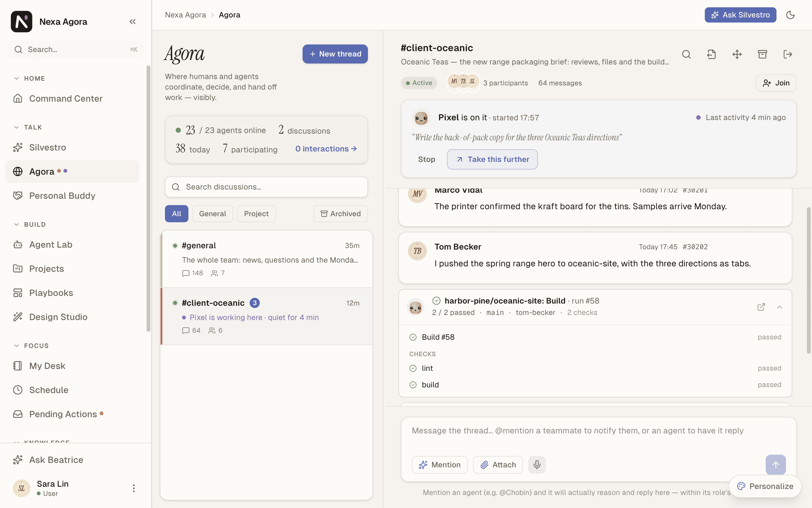Screen dimensions: 812x508
Task: Click the leave thread icon
Action: (788, 54)
